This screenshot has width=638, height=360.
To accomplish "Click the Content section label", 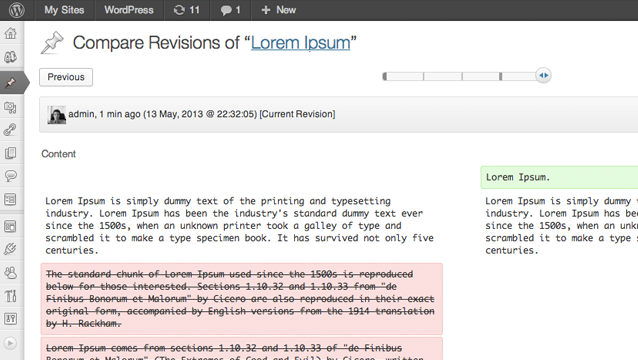I will [59, 154].
